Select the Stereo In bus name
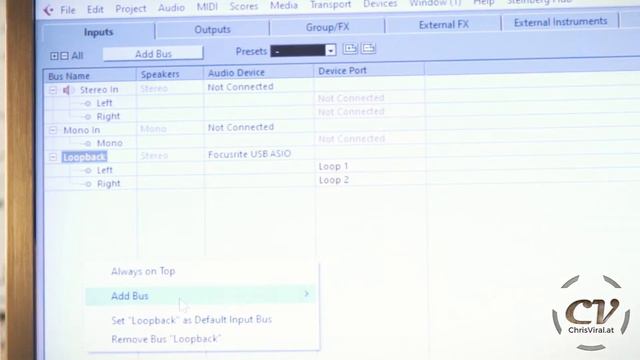This screenshot has width=640, height=360. click(x=99, y=90)
